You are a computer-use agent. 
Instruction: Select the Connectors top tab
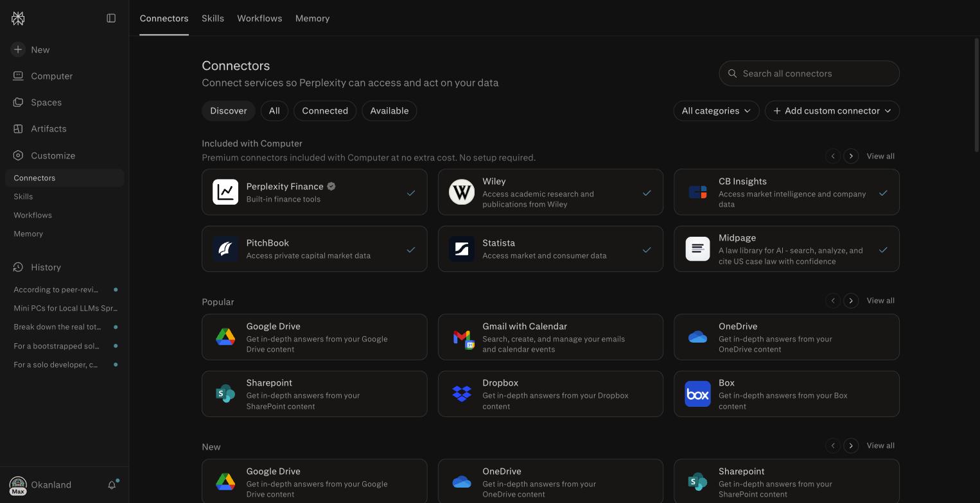pos(164,18)
